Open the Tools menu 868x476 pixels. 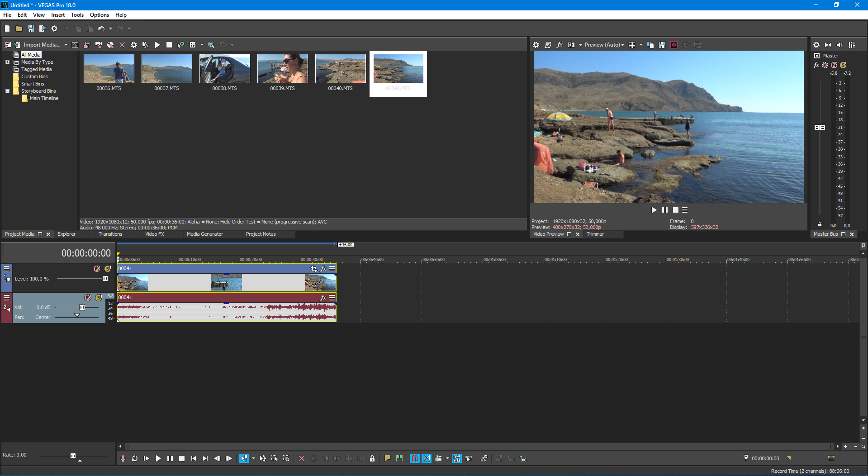[x=77, y=15]
